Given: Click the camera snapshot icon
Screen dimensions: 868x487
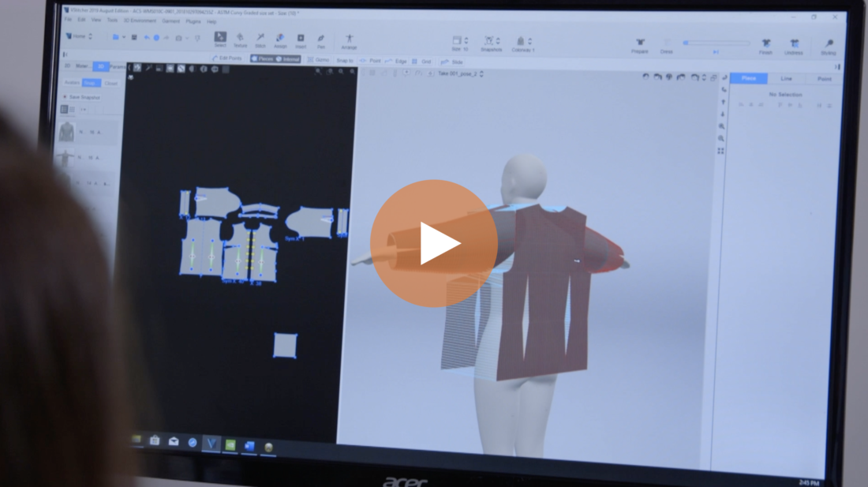Looking at the screenshot, I should tap(179, 38).
